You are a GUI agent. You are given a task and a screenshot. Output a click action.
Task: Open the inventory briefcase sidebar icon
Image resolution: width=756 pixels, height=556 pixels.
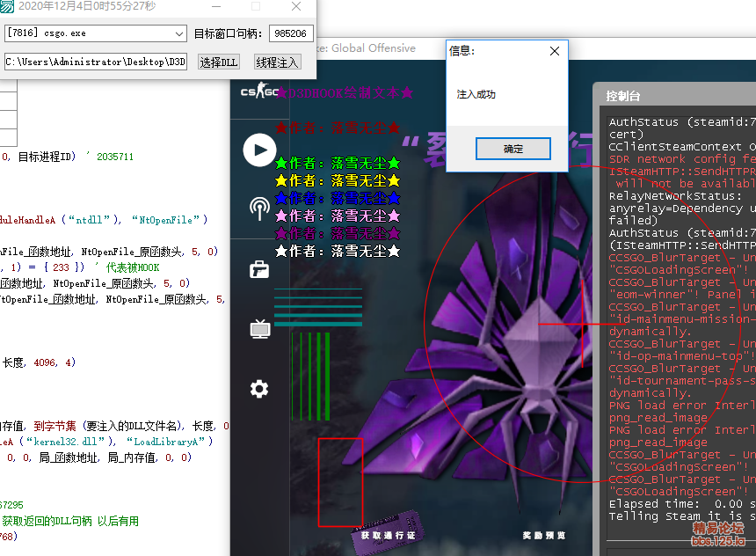coord(259,269)
